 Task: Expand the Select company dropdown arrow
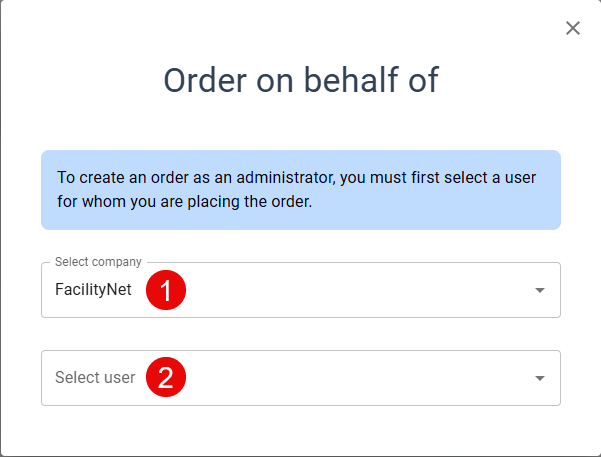(x=540, y=290)
